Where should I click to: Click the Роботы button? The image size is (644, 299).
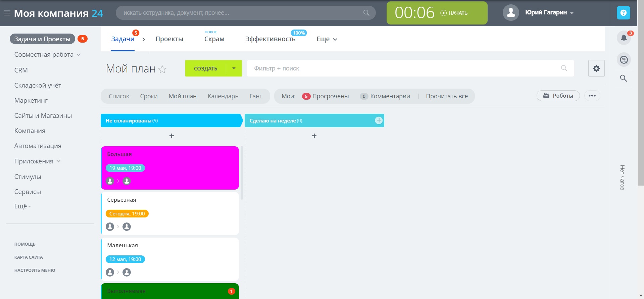click(x=558, y=96)
